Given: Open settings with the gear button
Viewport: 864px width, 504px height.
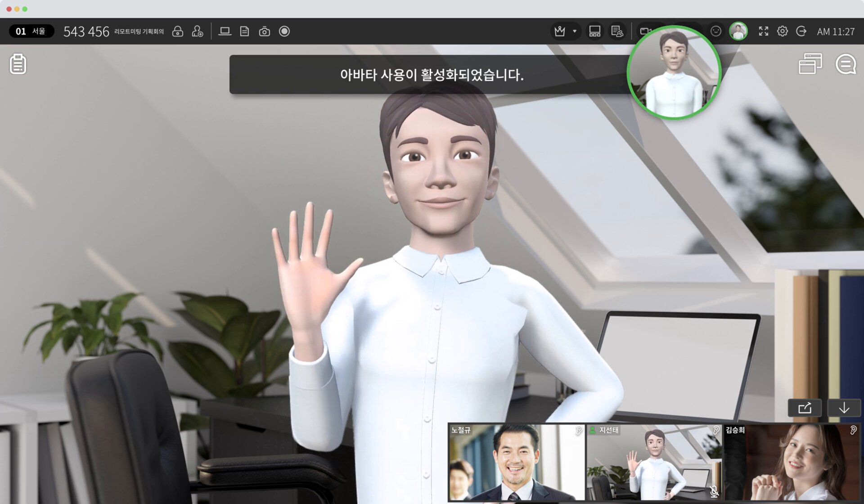Looking at the screenshot, I should (x=783, y=31).
